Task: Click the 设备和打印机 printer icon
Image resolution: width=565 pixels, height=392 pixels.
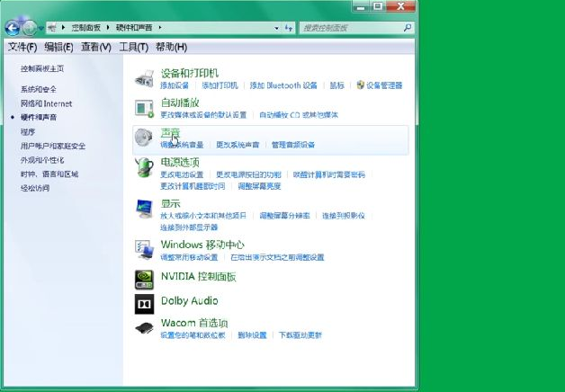Action: pyautogui.click(x=144, y=78)
